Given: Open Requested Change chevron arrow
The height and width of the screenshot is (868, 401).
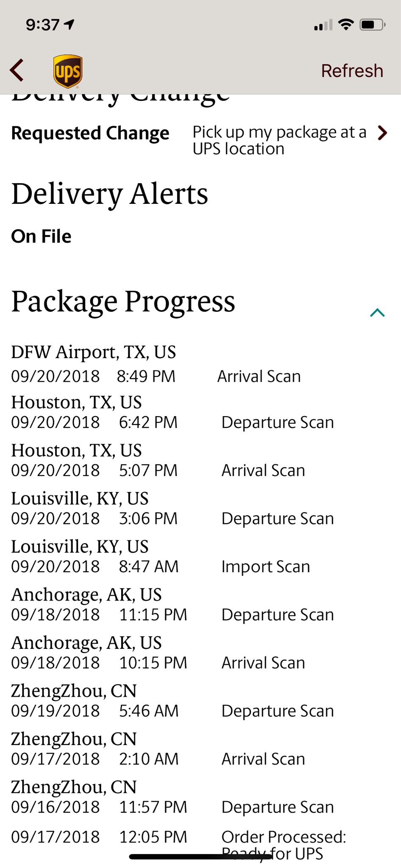Looking at the screenshot, I should (x=382, y=133).
